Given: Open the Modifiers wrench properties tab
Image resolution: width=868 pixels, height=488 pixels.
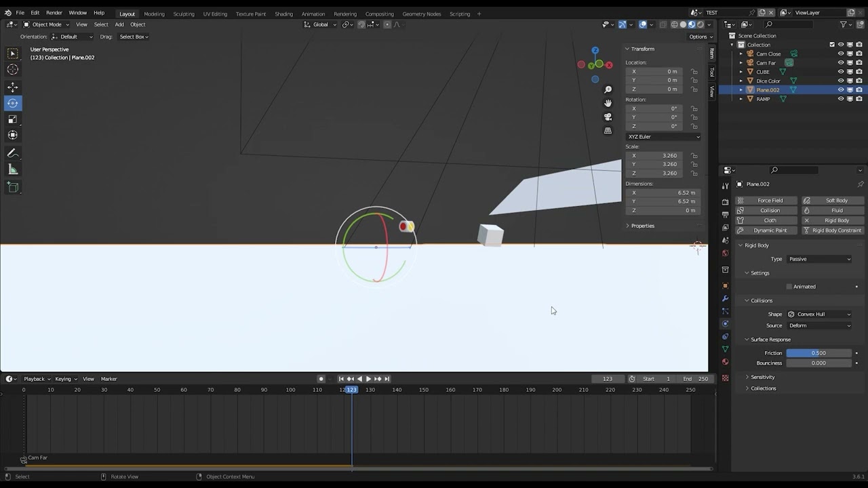Looking at the screenshot, I should point(725,298).
